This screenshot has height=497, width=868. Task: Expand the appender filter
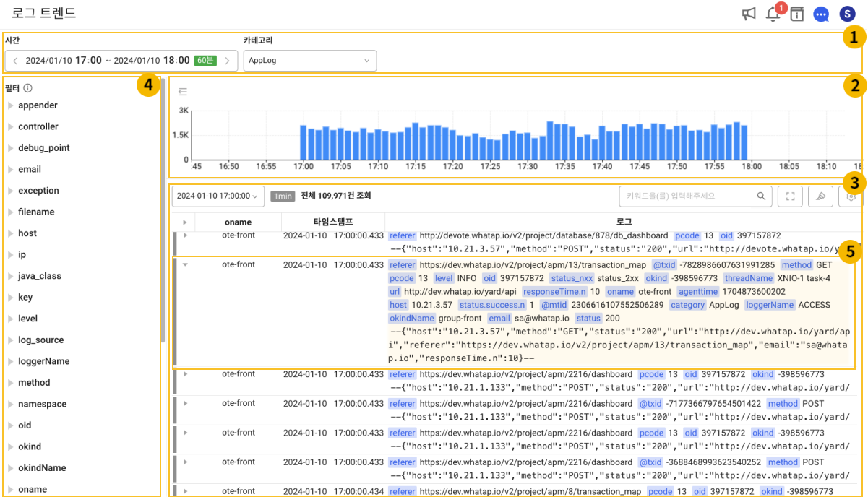coord(11,105)
